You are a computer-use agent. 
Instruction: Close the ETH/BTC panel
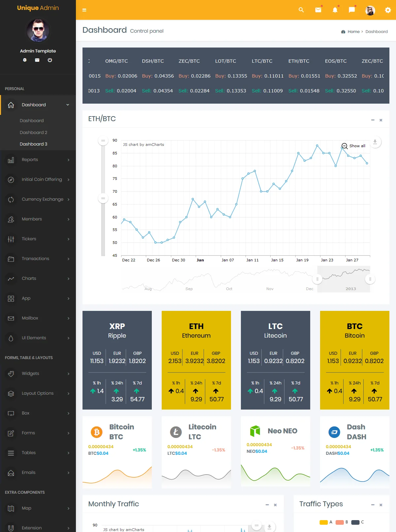381,120
